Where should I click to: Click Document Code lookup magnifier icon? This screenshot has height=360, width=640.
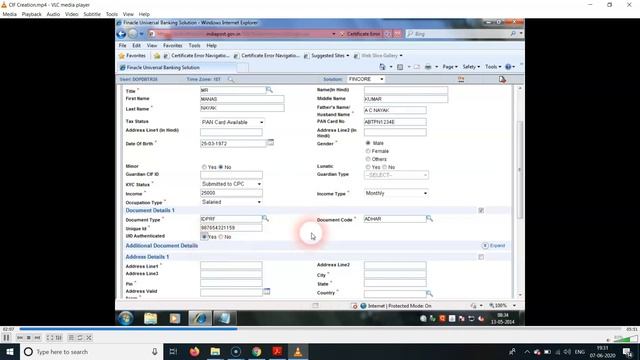coord(429,219)
